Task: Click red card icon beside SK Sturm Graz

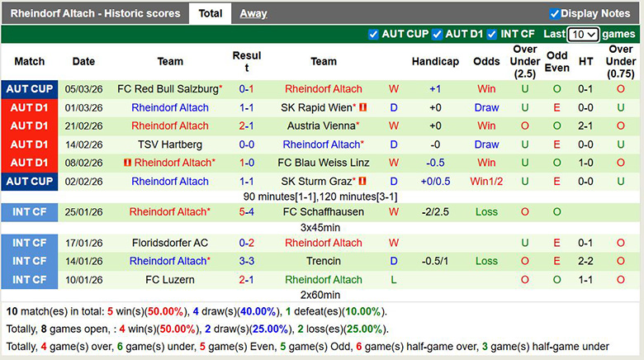Action: 362,181
